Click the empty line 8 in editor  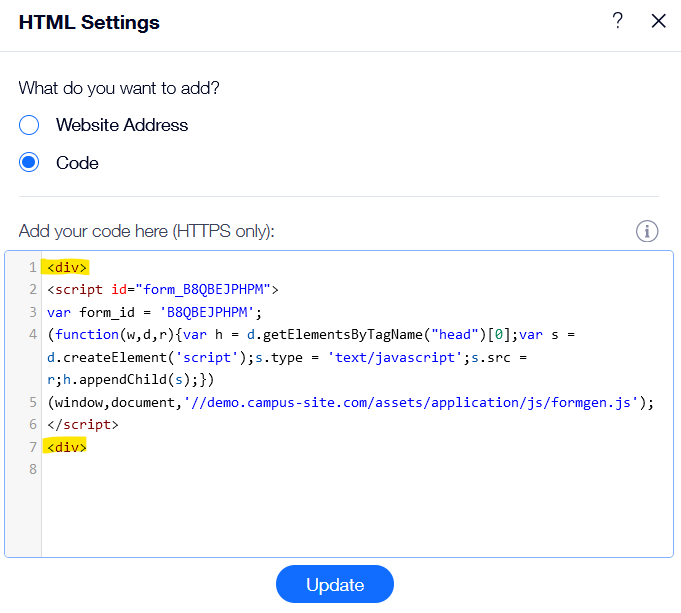click(357, 469)
